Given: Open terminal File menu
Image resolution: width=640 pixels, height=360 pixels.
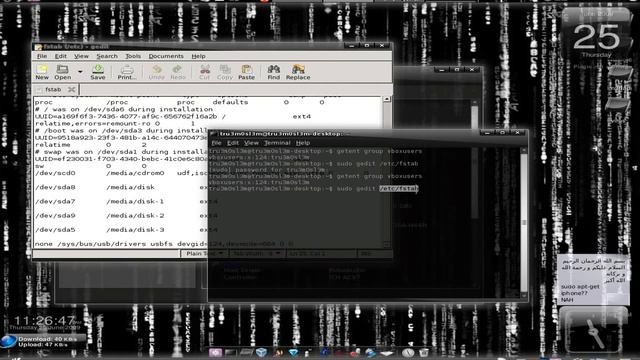Looking at the screenshot, I should click(216, 143).
